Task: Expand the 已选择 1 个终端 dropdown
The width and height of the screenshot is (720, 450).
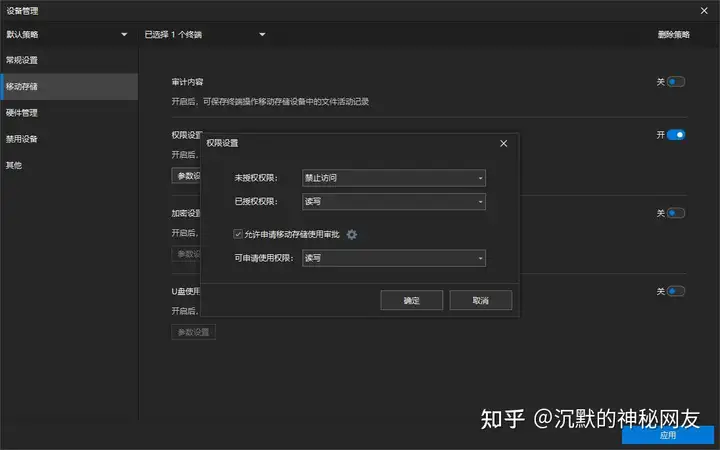Action: coord(205,34)
